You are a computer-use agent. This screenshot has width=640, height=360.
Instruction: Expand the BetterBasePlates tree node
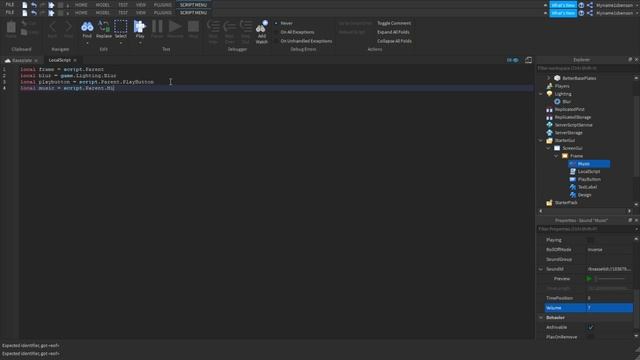tap(549, 78)
